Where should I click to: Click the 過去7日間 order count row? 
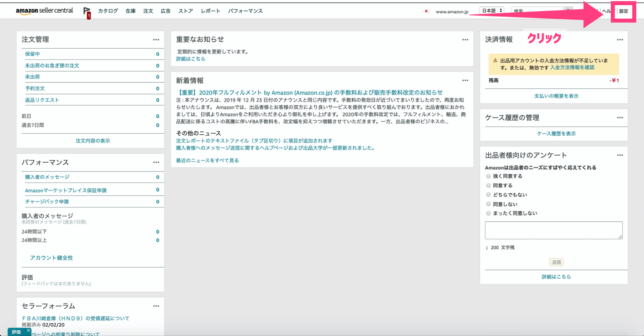tap(91, 125)
